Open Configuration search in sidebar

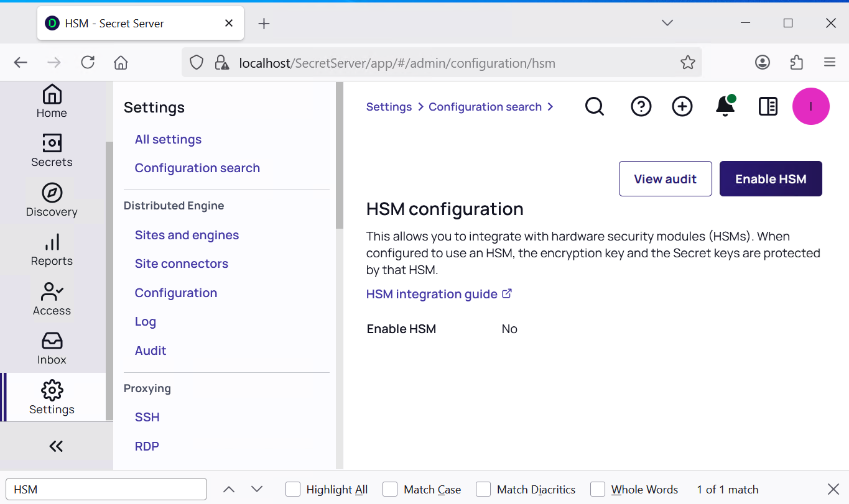197,168
